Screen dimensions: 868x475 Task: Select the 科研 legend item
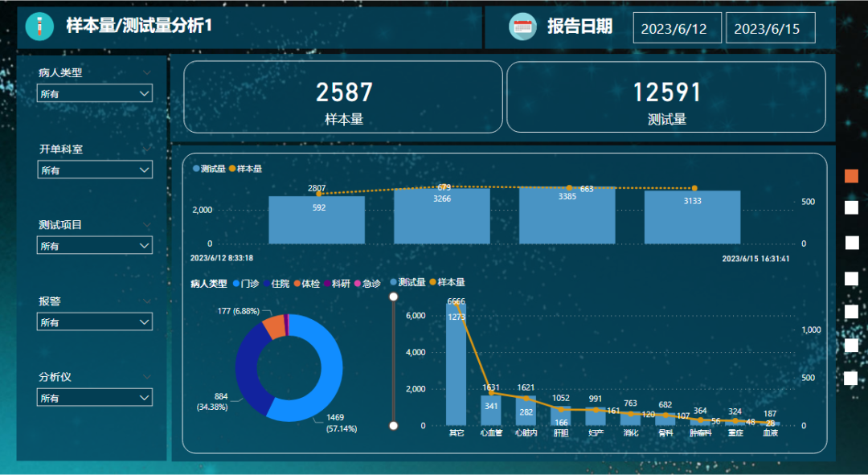[337, 284]
